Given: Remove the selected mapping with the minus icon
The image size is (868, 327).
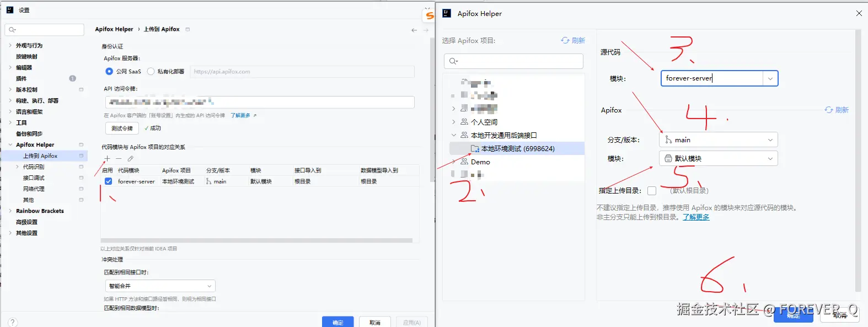Looking at the screenshot, I should [119, 159].
